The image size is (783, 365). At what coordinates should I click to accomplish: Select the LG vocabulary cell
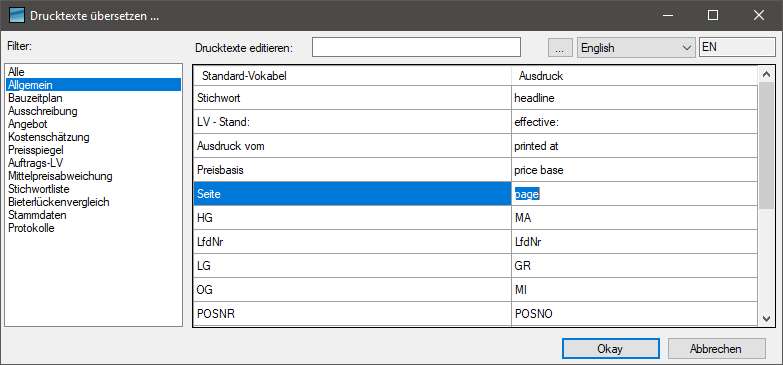[353, 266]
